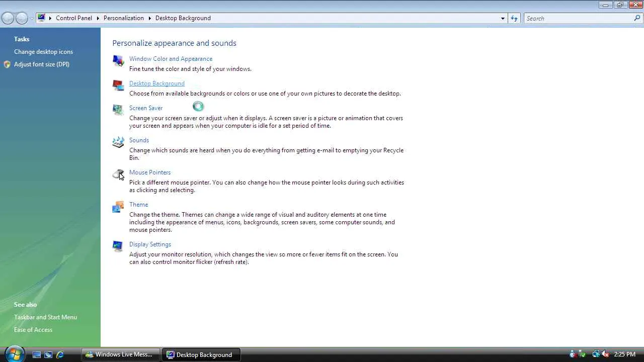
Task: Minimize the Personalization window
Action: pyautogui.click(x=606, y=5)
